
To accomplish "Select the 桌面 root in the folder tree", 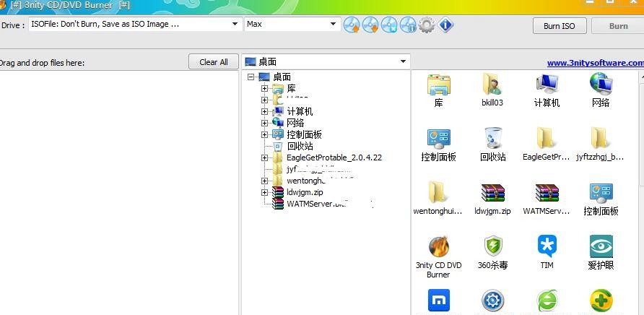I will coord(282,77).
